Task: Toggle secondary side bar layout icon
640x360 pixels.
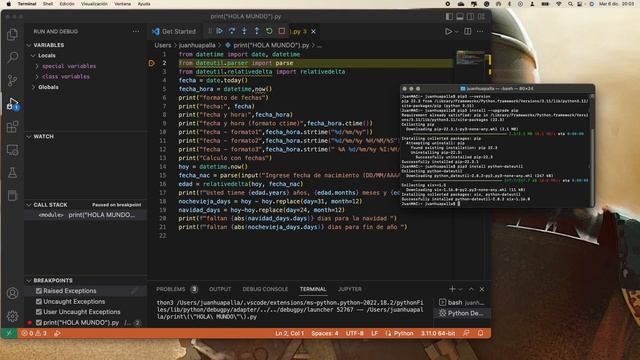Action: (x=471, y=16)
